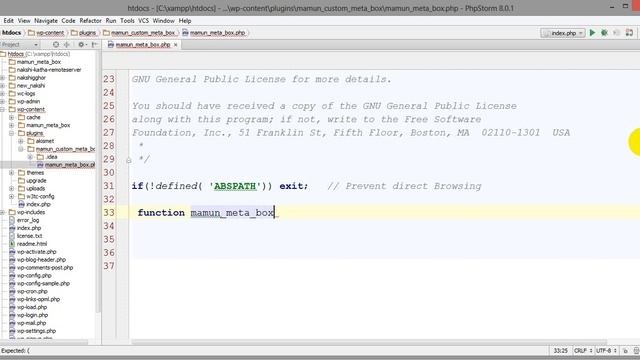640x360 pixels.
Task: Expand the .idea folder
Action: coord(30,157)
